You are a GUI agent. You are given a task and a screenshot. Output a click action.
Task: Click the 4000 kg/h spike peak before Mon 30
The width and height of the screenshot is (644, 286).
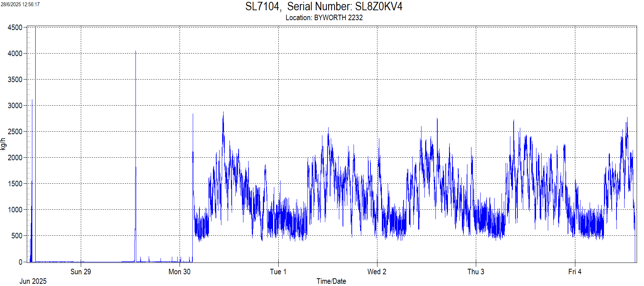[x=136, y=51]
